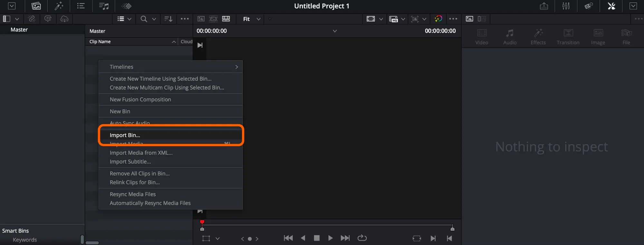Open the Edit Index list icon
The height and width of the screenshot is (245, 644).
[x=81, y=6]
